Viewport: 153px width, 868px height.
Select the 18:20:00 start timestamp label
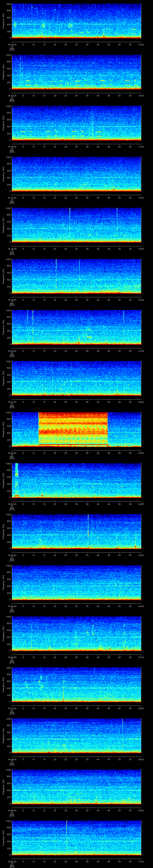[x=12, y=351]
